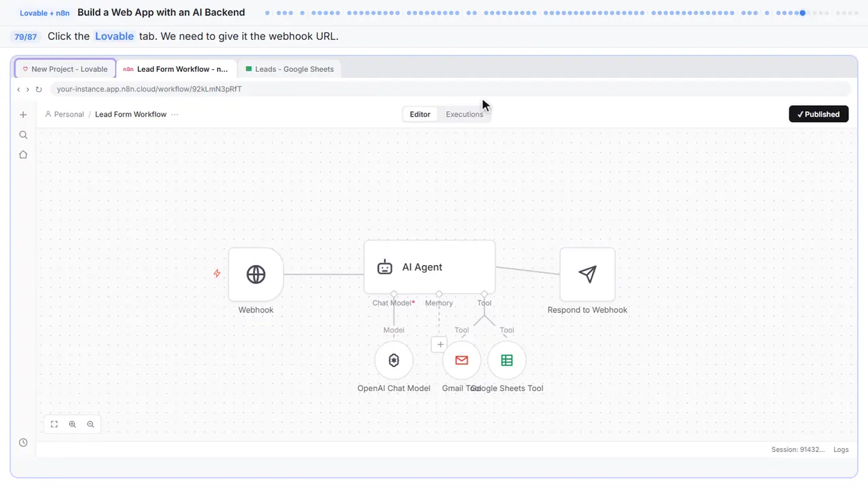Select the Respond to Webhook node
Image resolution: width=868 pixels, height=488 pixels.
pyautogui.click(x=587, y=274)
